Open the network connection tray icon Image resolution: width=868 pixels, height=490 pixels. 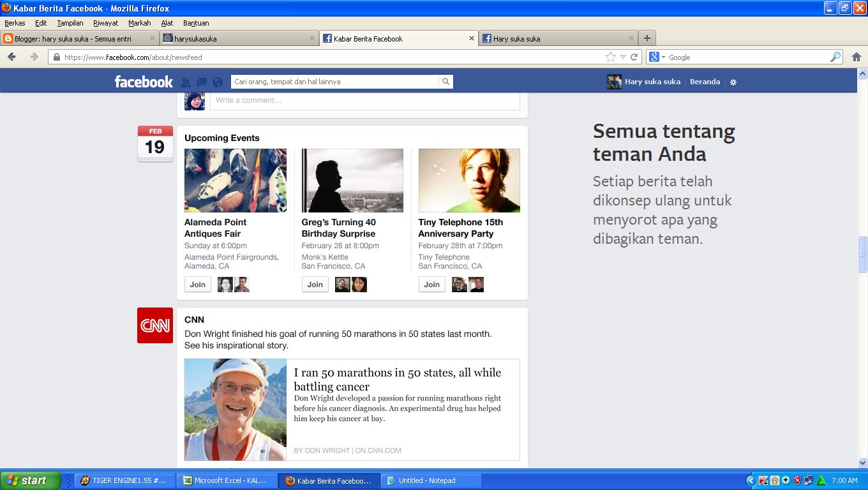tap(809, 480)
